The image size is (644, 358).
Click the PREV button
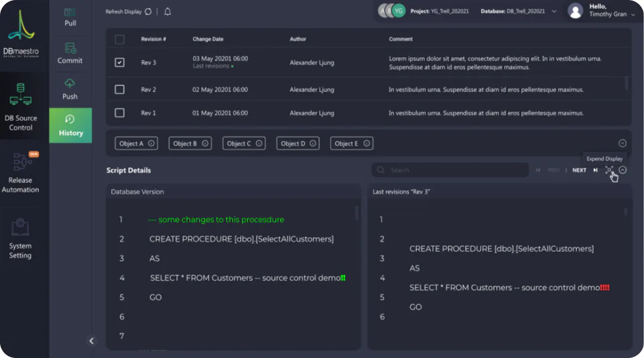point(553,170)
